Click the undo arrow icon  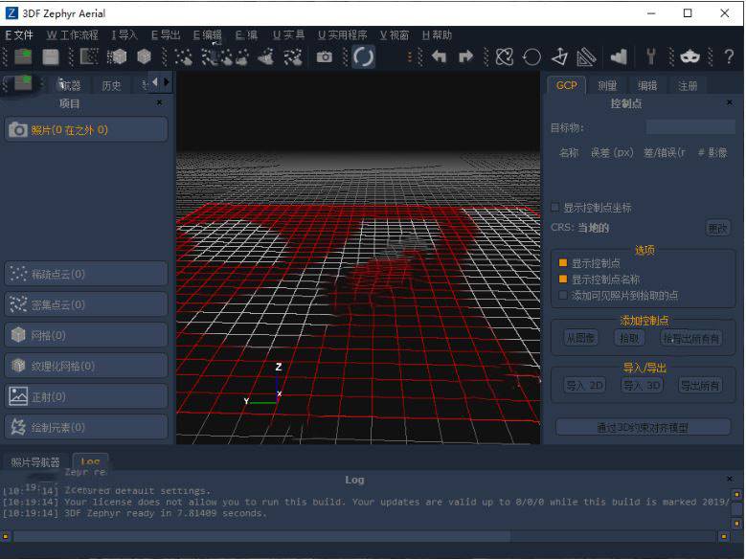tap(439, 56)
